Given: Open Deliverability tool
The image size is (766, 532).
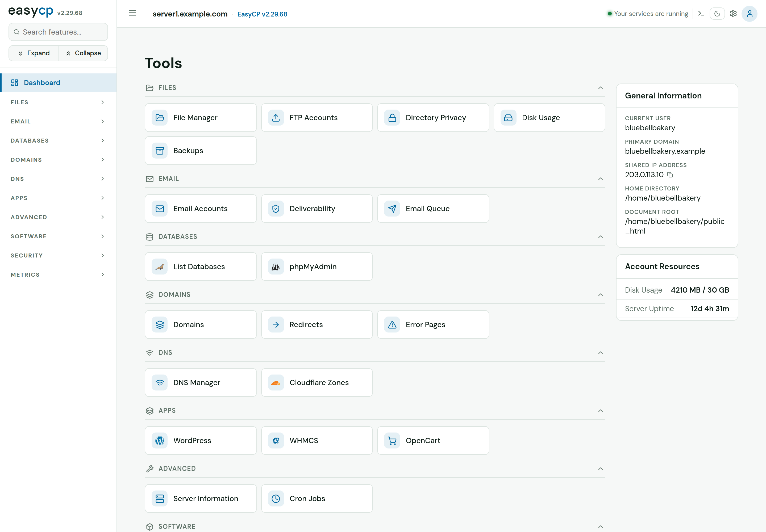Looking at the screenshot, I should 317,208.
